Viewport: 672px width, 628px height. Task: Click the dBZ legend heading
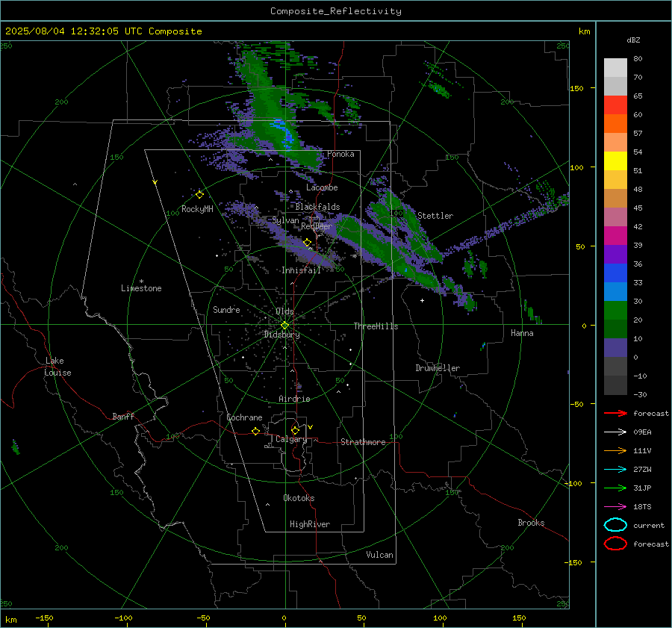[x=633, y=40]
